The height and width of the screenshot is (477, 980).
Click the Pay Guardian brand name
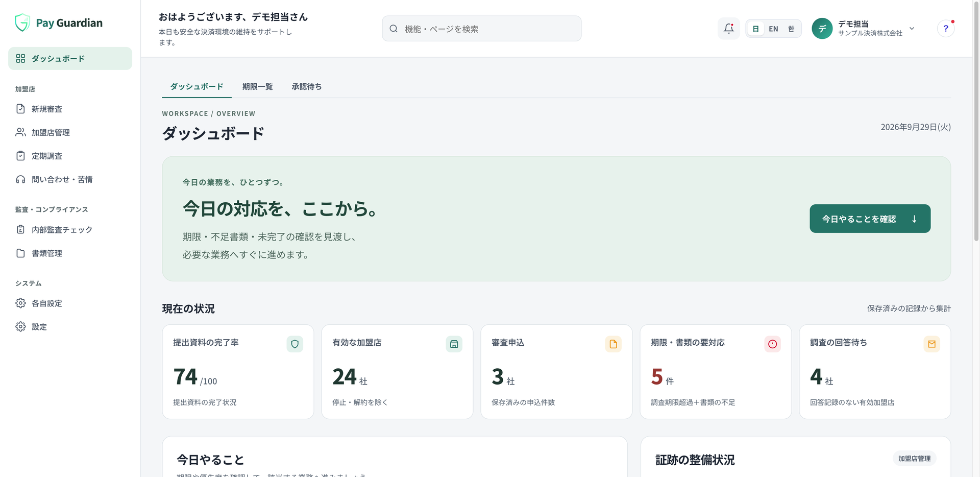(x=69, y=23)
